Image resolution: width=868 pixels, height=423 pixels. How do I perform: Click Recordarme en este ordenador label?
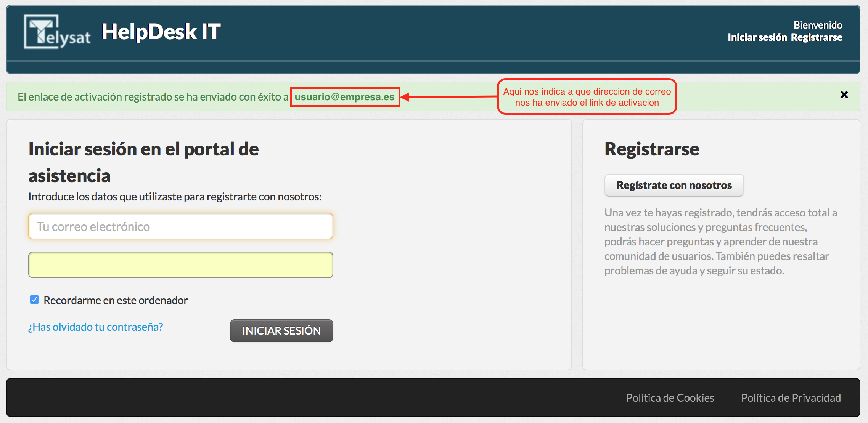[116, 300]
